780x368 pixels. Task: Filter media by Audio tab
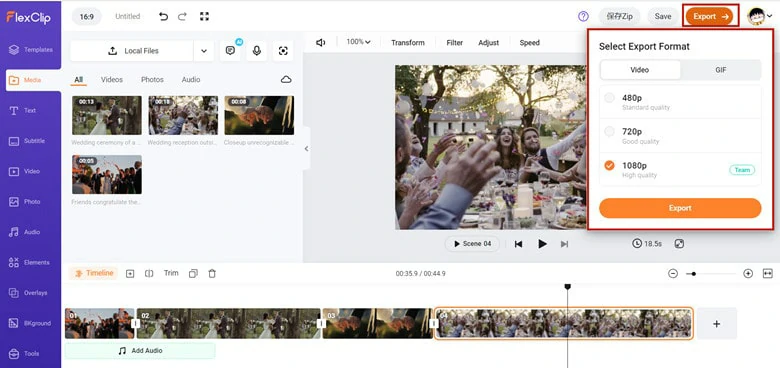191,80
